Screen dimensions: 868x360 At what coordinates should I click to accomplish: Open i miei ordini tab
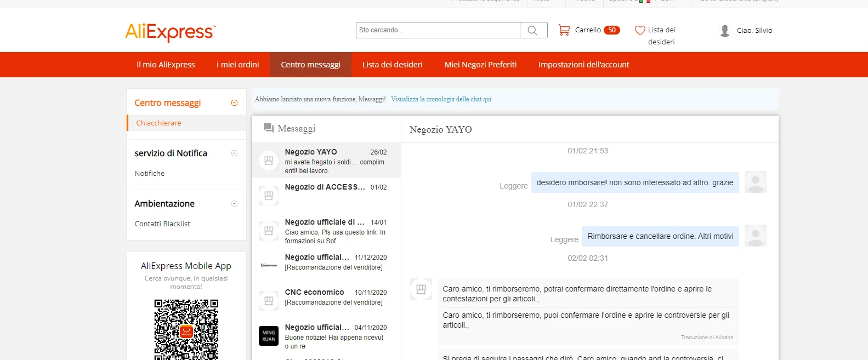click(238, 65)
